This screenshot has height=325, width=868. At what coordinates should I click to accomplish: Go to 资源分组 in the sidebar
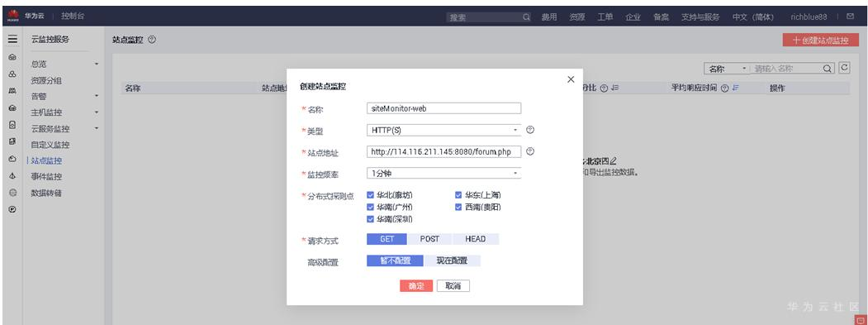[46, 80]
